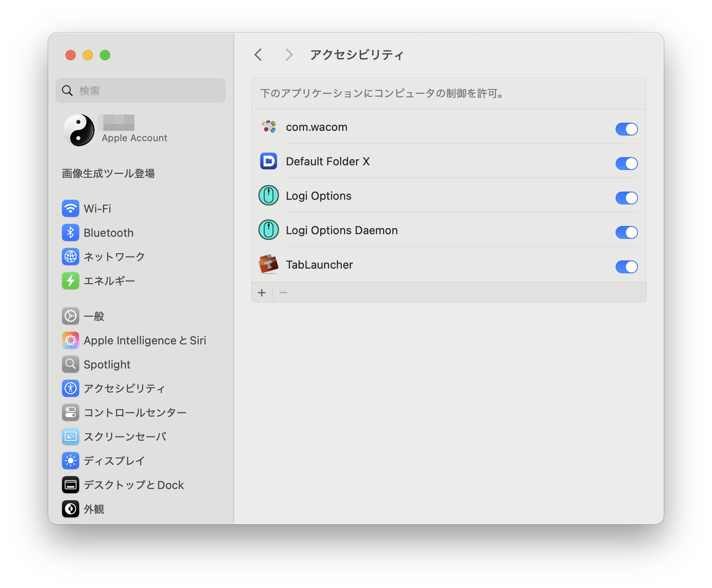
Task: Turn off Logi Options Daemon toggle
Action: click(626, 232)
